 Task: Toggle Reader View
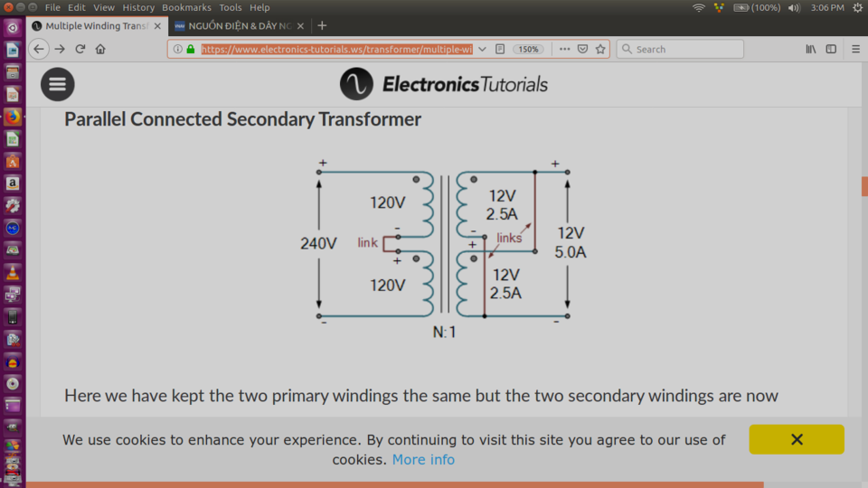500,49
